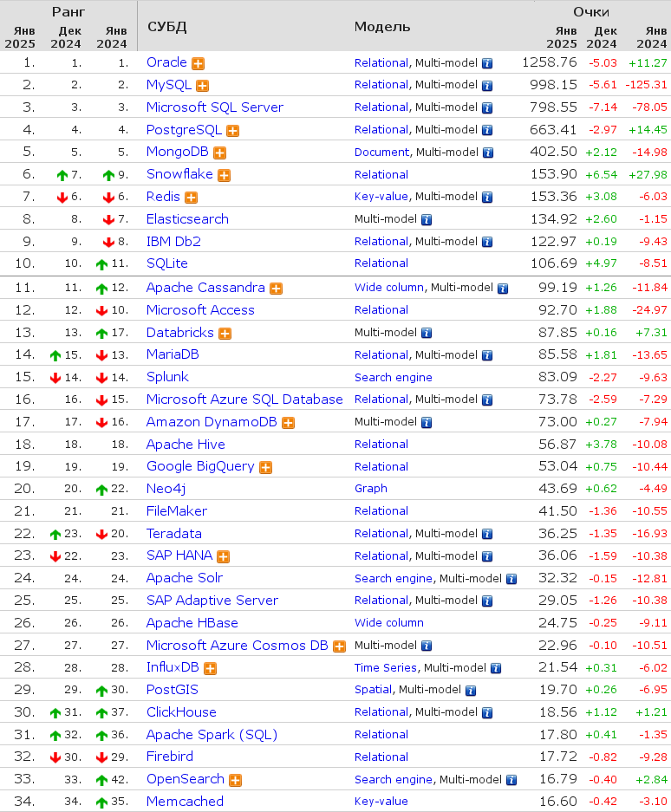Image resolution: width=671 pixels, height=812 pixels.
Task: Click the info icon in the PostGIS row
Action: pos(471,691)
